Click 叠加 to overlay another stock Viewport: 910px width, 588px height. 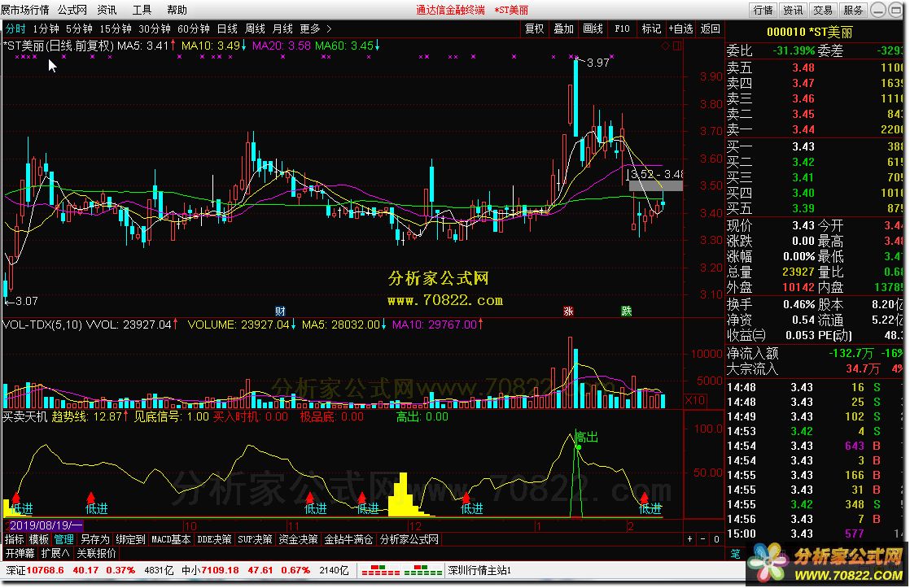[563, 28]
